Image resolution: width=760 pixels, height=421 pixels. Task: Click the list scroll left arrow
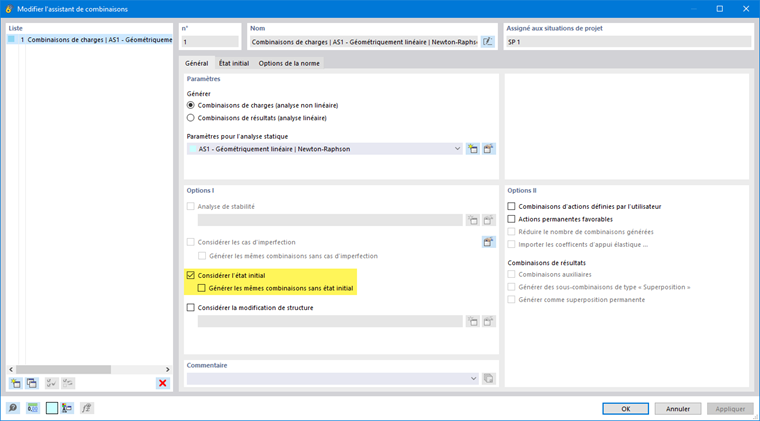pyautogui.click(x=11, y=369)
